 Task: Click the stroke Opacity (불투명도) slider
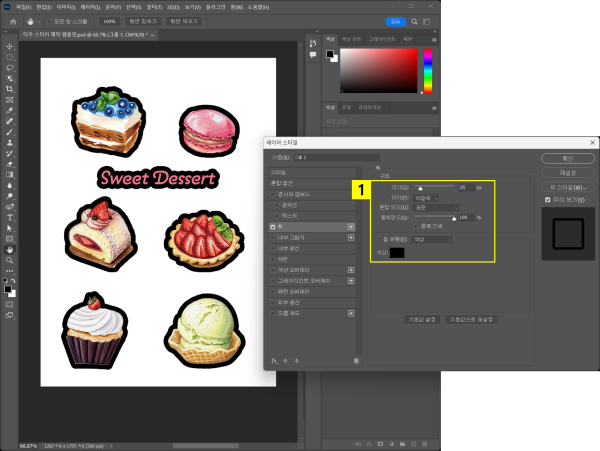(434, 218)
